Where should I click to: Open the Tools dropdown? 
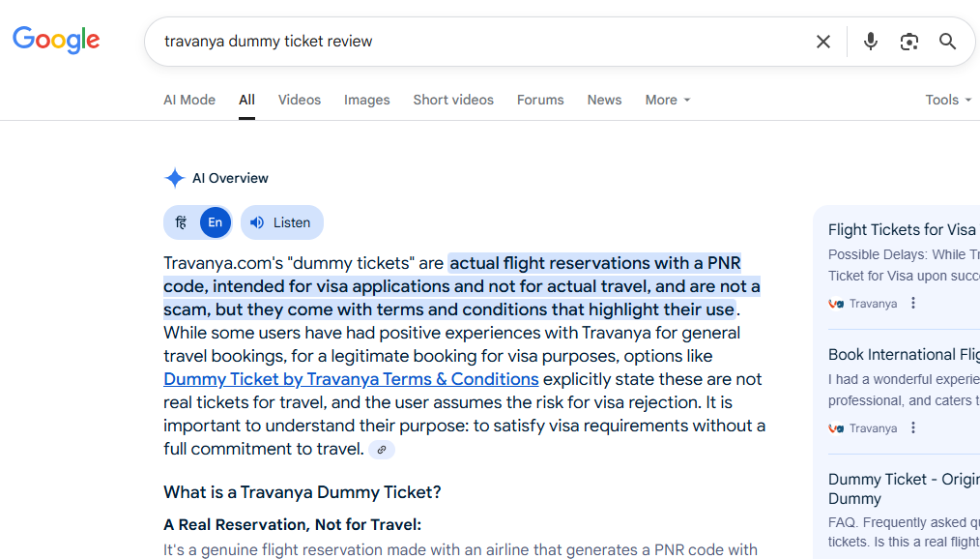948,100
